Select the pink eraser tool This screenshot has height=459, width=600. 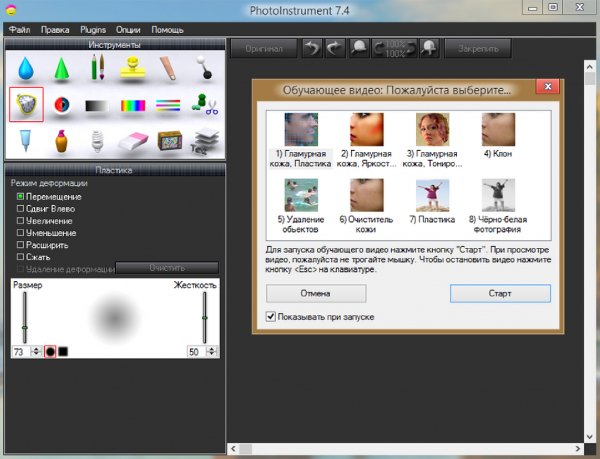tap(133, 142)
